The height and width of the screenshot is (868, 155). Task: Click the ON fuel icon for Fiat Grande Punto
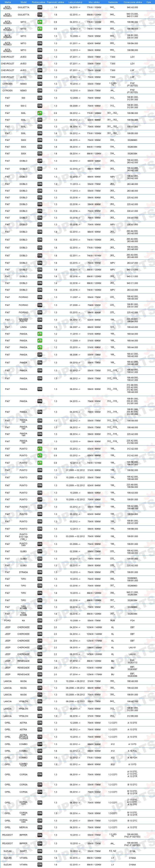(x=40, y=320)
